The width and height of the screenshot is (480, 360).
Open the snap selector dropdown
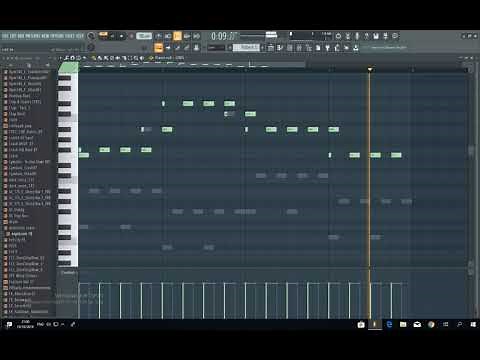point(216,48)
